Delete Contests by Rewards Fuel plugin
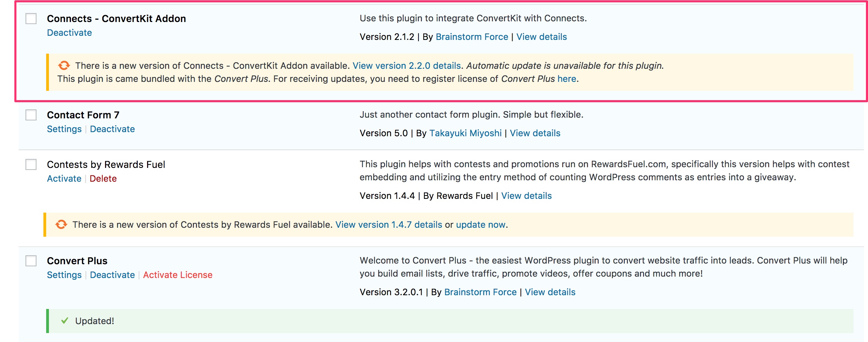This screenshot has width=868, height=342. click(x=103, y=179)
